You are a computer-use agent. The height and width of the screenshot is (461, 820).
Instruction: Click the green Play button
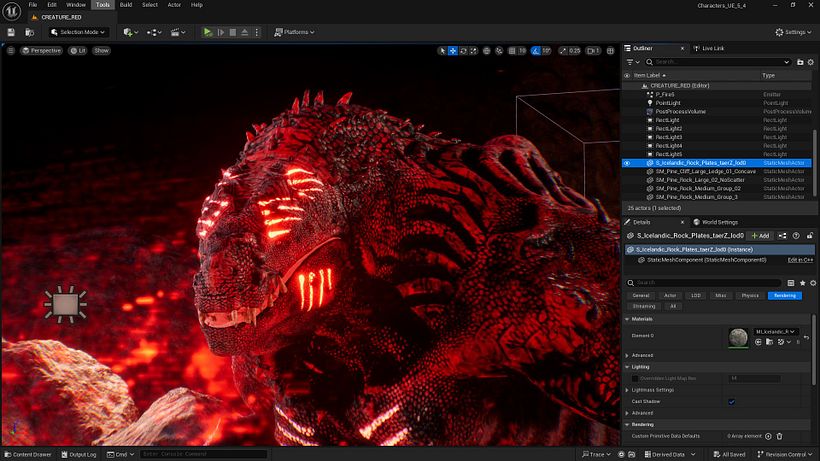(208, 32)
